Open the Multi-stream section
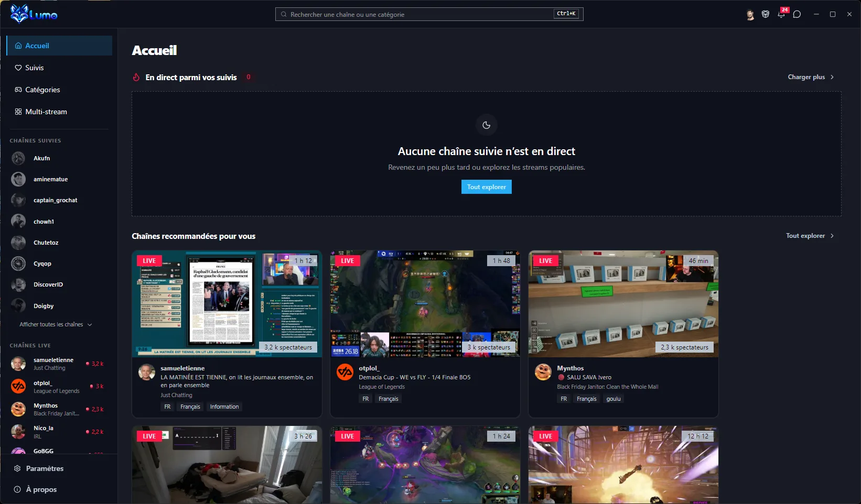Image resolution: width=861 pixels, height=504 pixels. (x=59, y=112)
